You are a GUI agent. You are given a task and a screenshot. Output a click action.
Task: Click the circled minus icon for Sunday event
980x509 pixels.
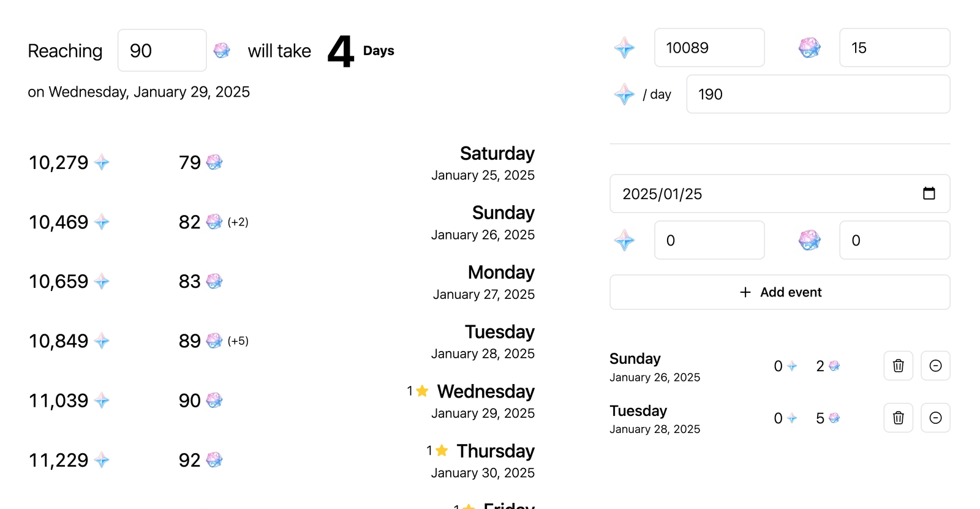click(935, 366)
